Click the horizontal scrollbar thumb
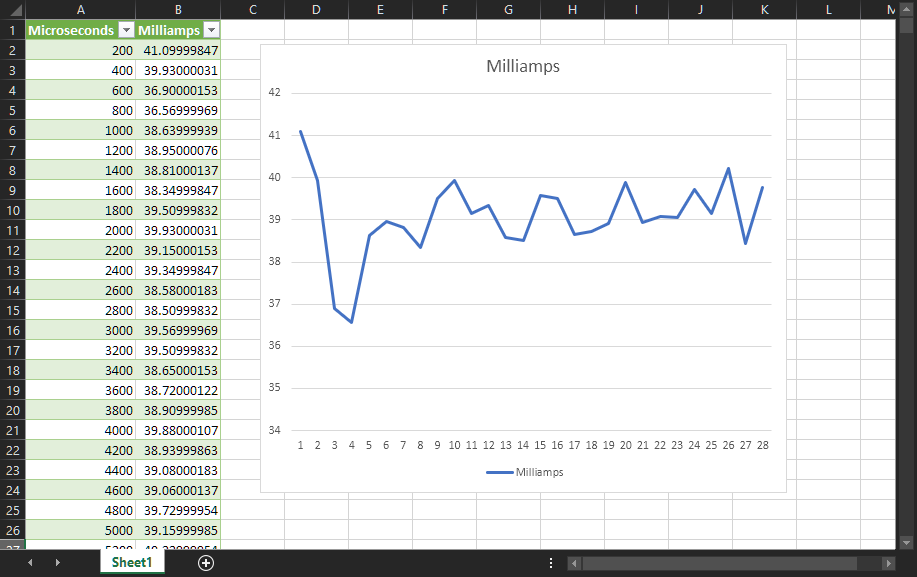This screenshot has height=577, width=917. click(x=719, y=563)
